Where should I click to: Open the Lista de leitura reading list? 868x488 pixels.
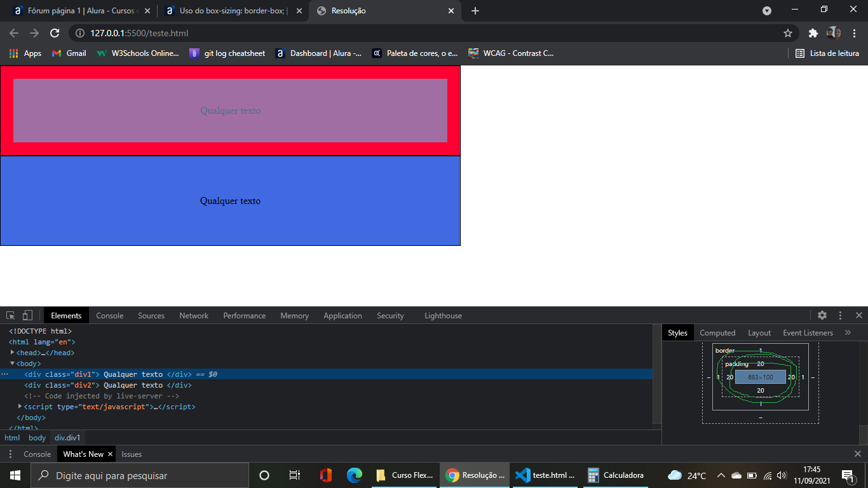[827, 53]
